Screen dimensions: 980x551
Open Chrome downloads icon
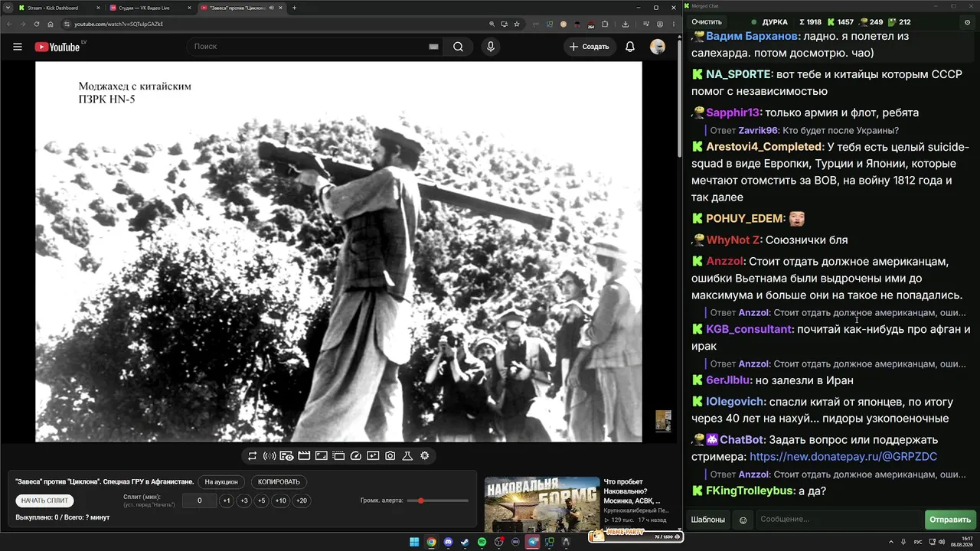coord(626,24)
